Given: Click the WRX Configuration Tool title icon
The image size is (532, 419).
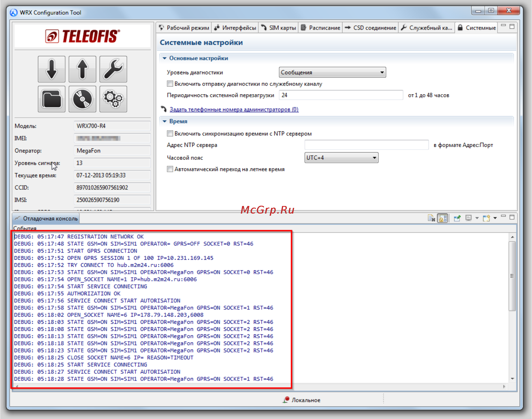Looking at the screenshot, I should (14, 12).
